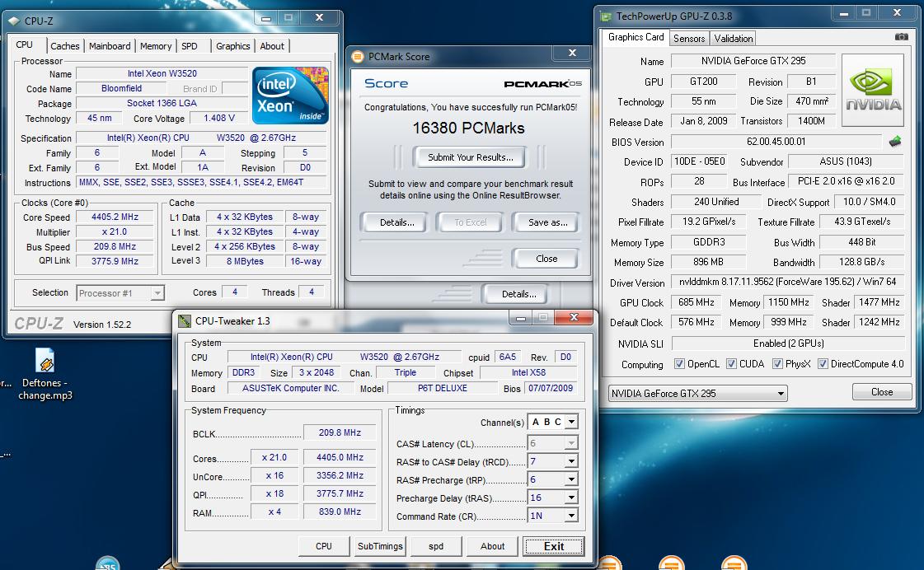Click the spd button in CPU-Tweaker
Screen dimensions: 924x570
click(x=436, y=546)
